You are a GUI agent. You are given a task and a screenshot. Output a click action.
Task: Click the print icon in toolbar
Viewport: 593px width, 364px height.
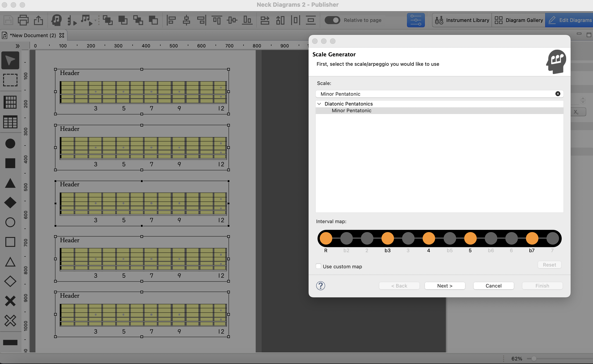[23, 20]
